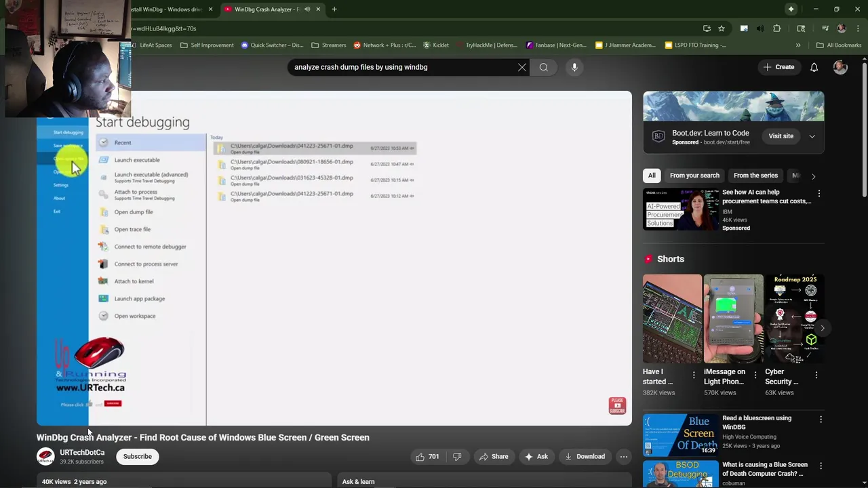Click the magnifier search button
868x488 pixels.
coord(544,67)
